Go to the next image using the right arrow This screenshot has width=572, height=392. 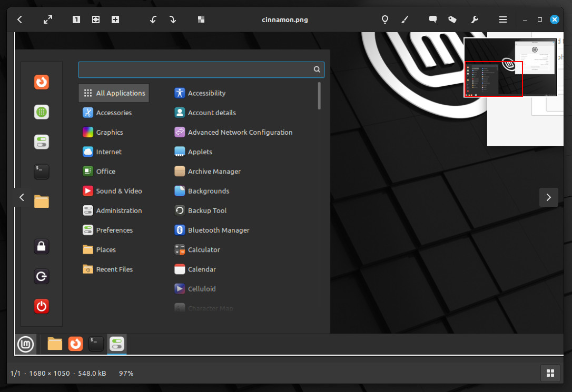pyautogui.click(x=549, y=197)
